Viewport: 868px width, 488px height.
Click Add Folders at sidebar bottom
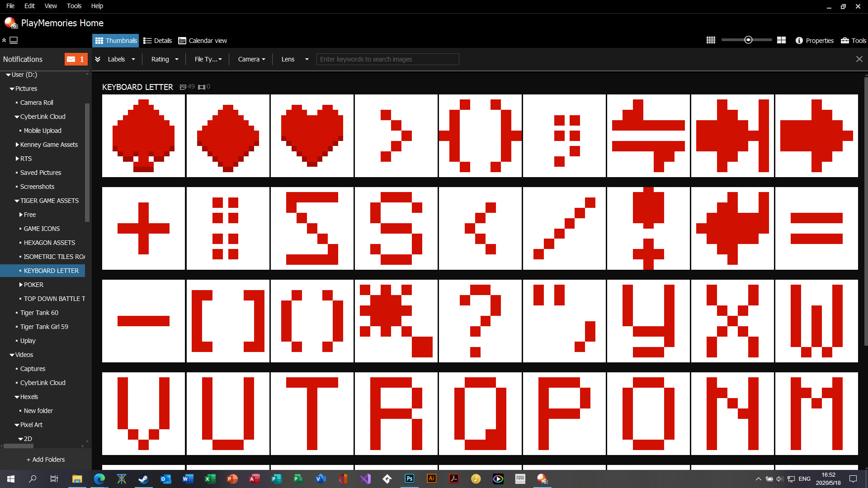pyautogui.click(x=46, y=459)
